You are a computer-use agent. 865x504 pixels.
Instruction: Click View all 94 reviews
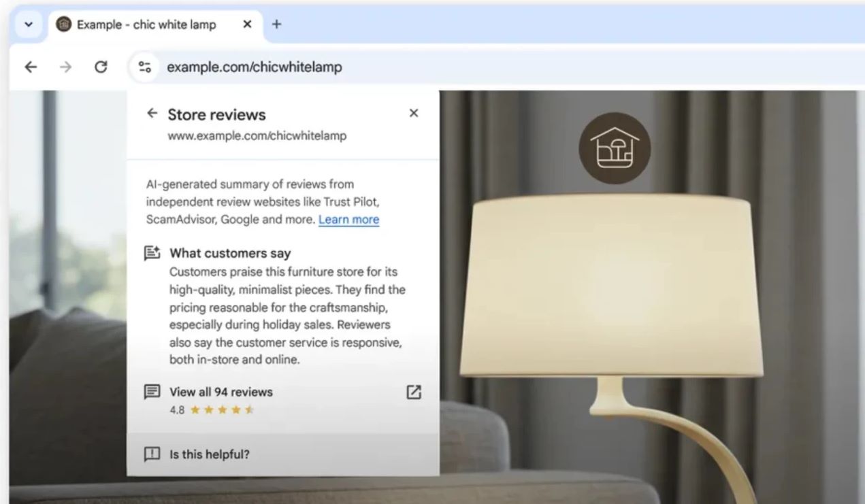coord(221,392)
